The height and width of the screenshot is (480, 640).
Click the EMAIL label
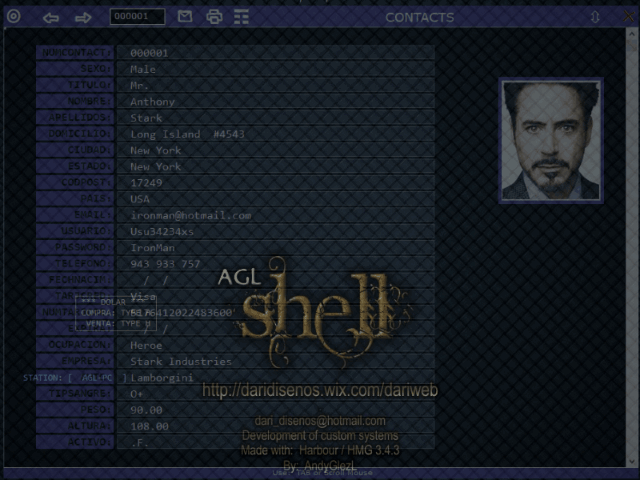click(75, 215)
